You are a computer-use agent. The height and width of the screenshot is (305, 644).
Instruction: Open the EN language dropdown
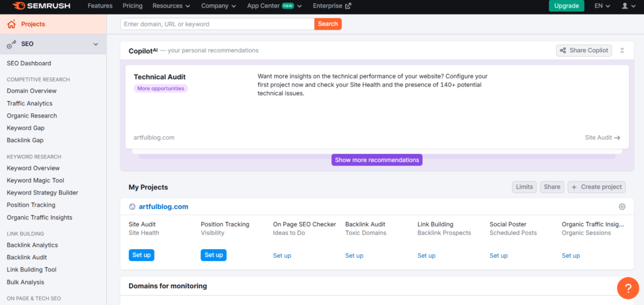point(602,6)
